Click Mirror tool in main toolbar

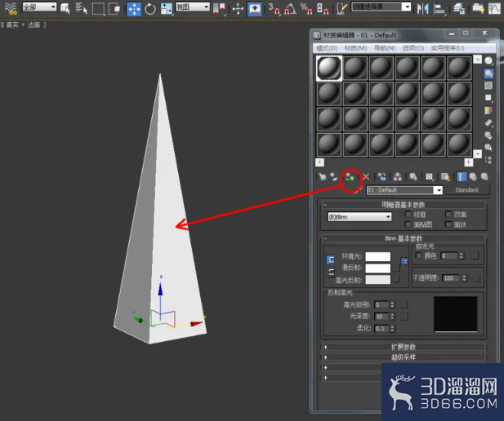[423, 9]
